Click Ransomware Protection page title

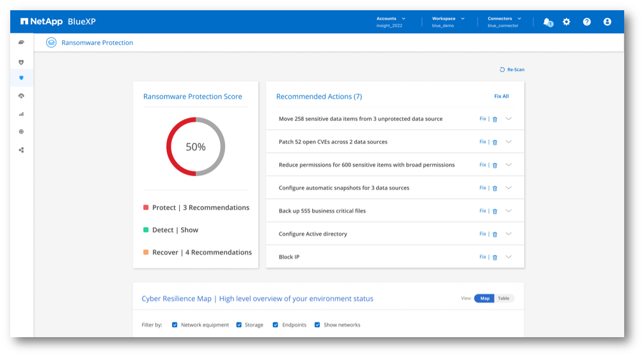[97, 43]
